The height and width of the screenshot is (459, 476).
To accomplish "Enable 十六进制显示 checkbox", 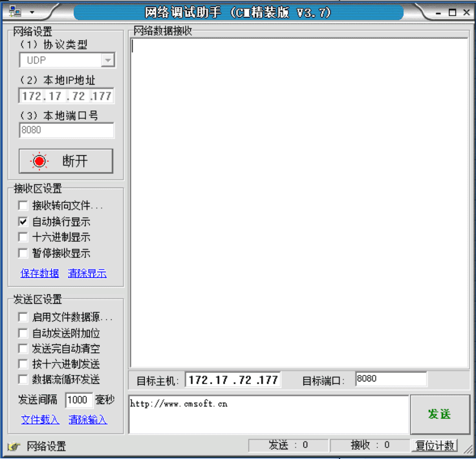I will [23, 237].
